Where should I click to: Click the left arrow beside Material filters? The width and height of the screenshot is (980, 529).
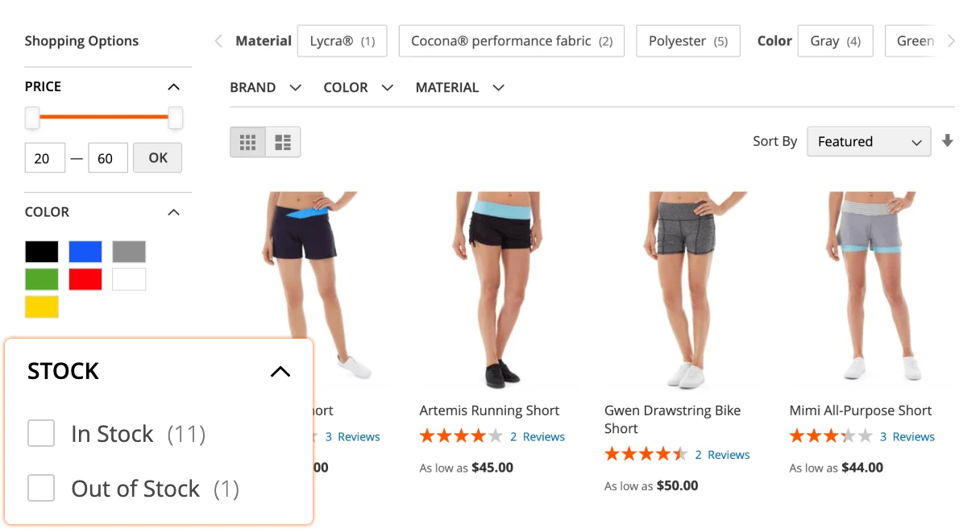(x=218, y=40)
